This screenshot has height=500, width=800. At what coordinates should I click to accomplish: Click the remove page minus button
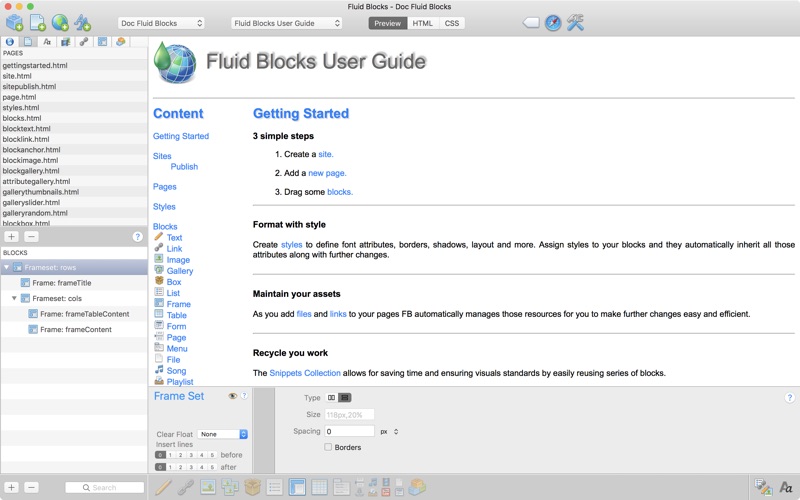click(x=31, y=237)
